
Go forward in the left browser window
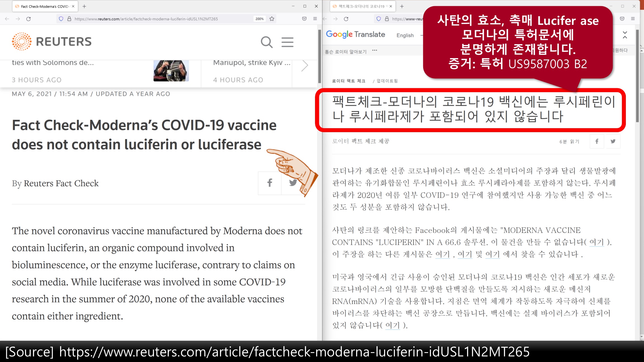(x=18, y=19)
